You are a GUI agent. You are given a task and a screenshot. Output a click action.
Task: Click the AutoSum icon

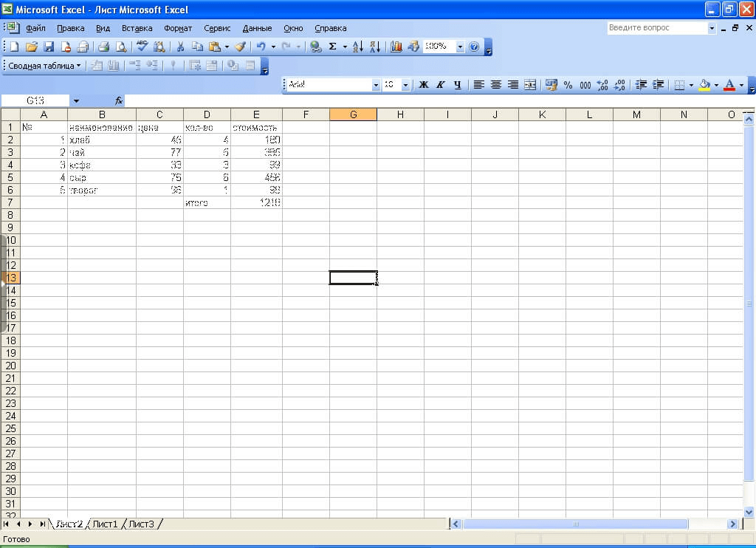click(x=332, y=47)
